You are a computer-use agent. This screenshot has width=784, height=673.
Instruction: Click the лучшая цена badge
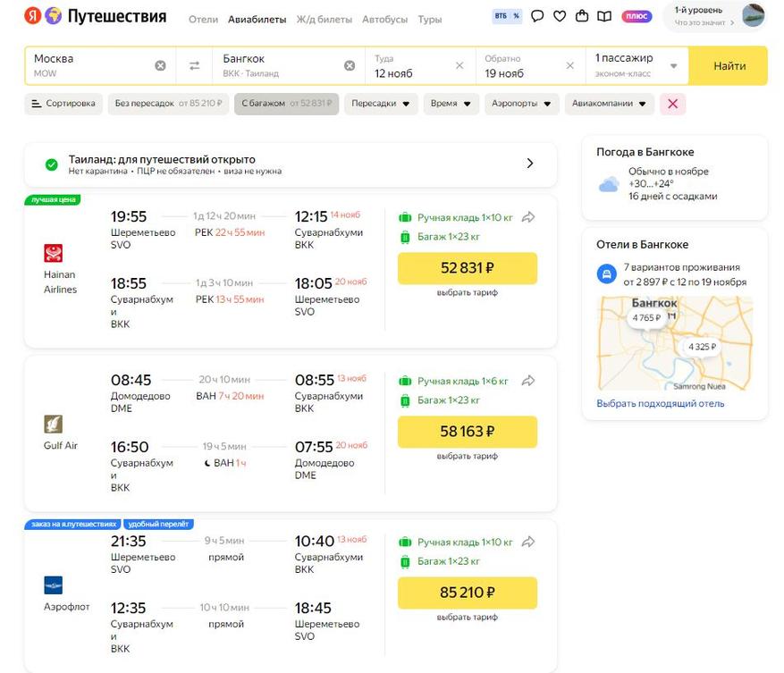coord(53,199)
